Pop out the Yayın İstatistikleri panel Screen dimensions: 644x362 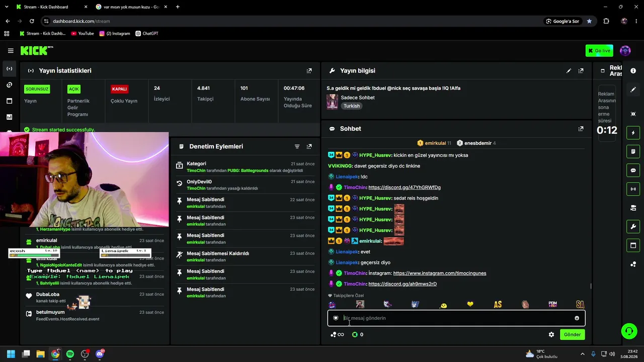pyautogui.click(x=309, y=71)
